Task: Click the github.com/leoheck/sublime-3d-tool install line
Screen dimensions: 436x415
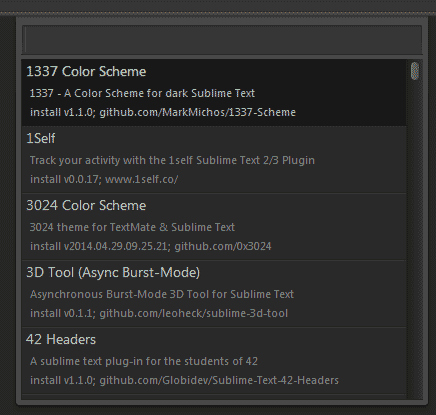Action: [159, 313]
